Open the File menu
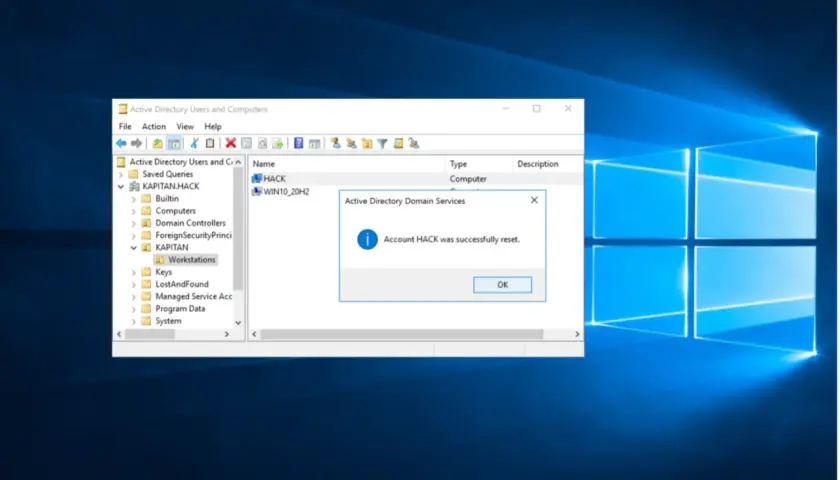This screenshot has width=840, height=480. 125,126
